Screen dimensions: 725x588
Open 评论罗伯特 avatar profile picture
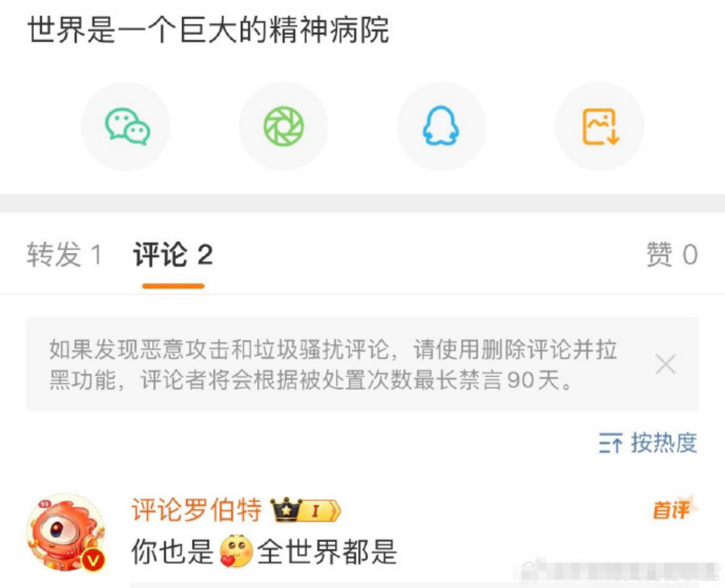(66, 533)
